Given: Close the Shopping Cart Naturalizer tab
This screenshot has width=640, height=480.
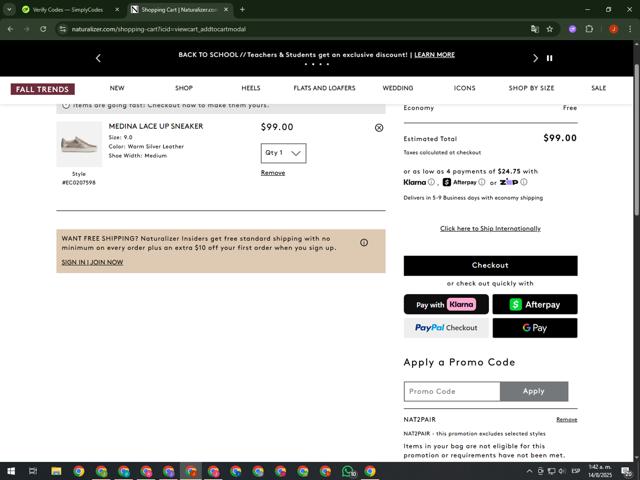Looking at the screenshot, I should [226, 9].
